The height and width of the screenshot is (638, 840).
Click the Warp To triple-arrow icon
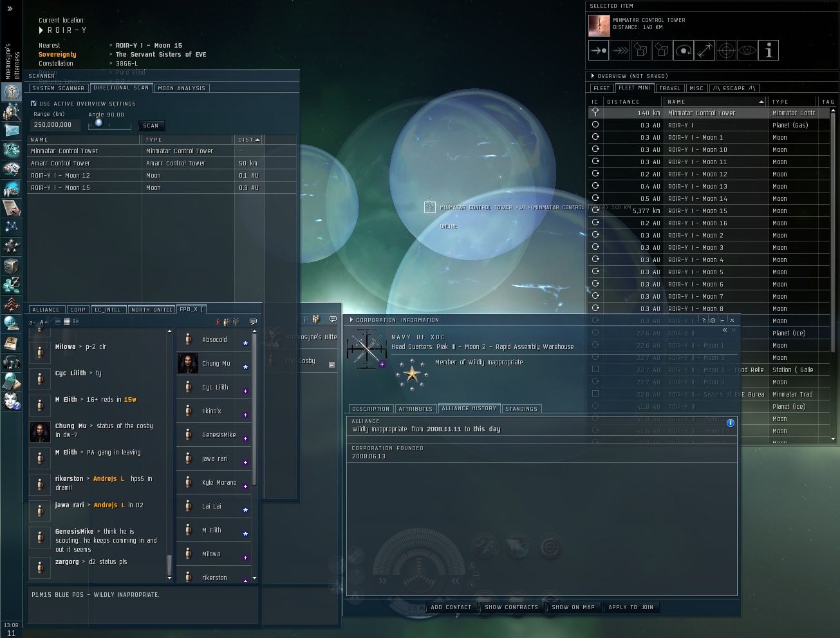click(620, 50)
